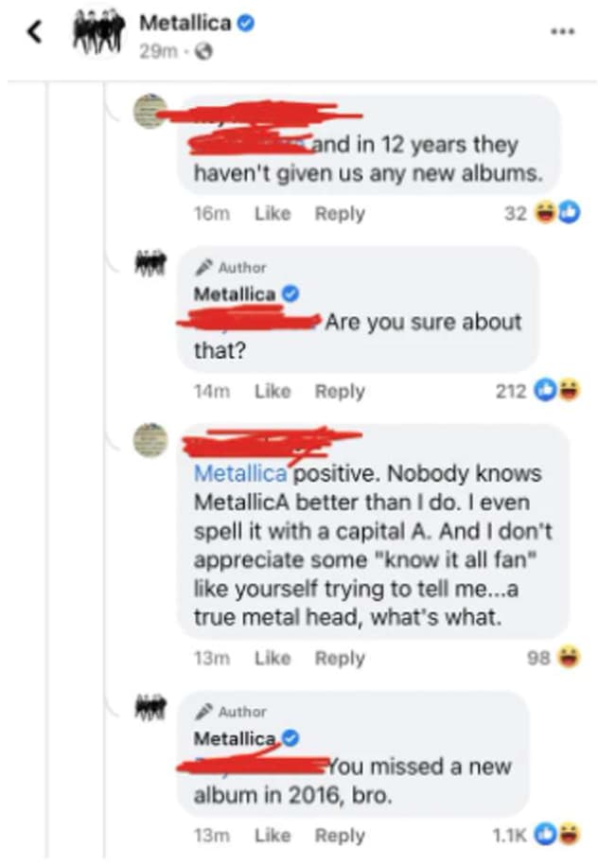Click the back arrow at top left

(34, 29)
